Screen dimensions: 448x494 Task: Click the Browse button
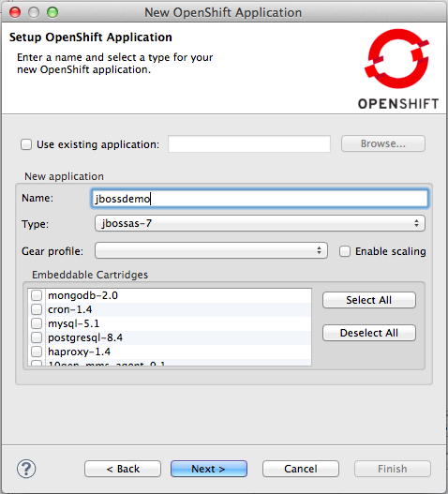(x=383, y=143)
